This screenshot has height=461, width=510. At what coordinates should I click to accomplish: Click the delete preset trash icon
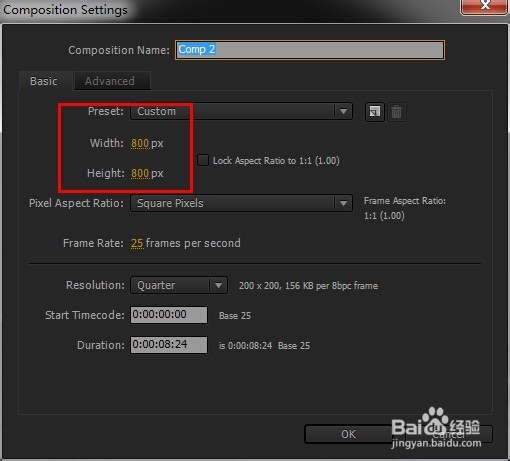point(396,112)
